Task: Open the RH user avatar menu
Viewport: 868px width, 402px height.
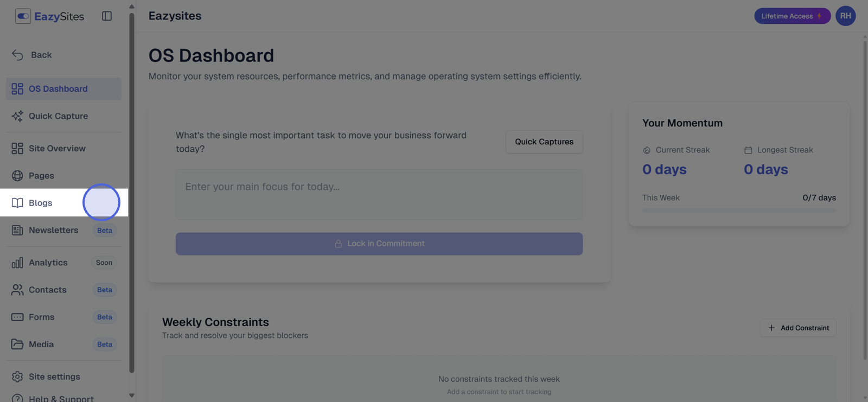Action: [x=845, y=16]
